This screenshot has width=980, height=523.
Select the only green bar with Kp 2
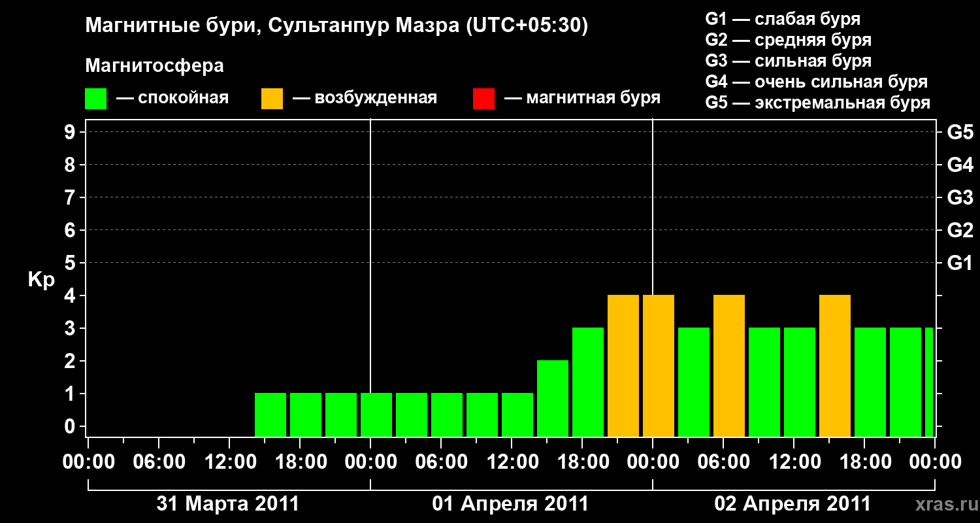click(x=553, y=397)
